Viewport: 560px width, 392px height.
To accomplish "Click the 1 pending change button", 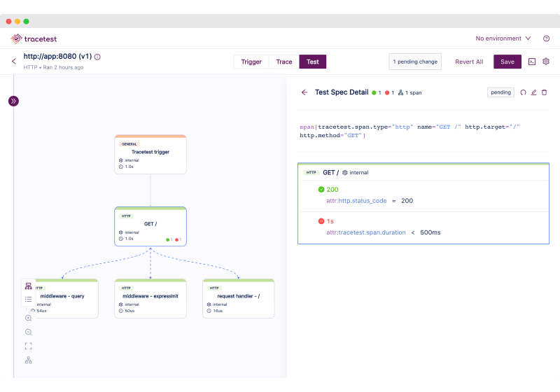I will [415, 62].
